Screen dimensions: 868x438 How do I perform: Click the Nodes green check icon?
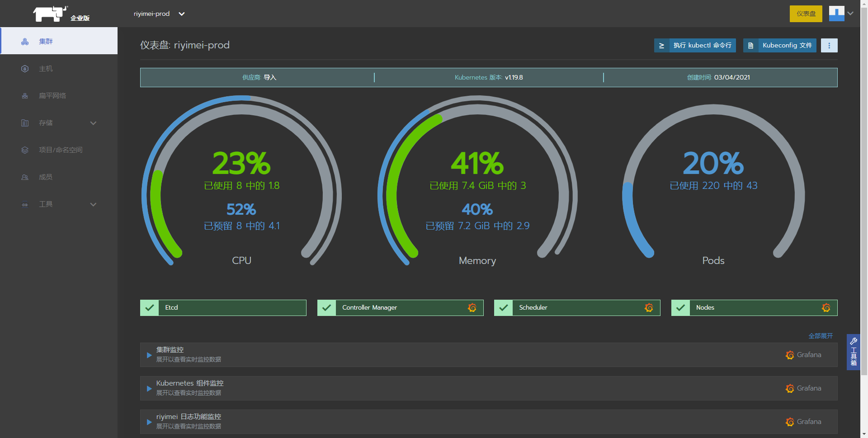pos(680,308)
